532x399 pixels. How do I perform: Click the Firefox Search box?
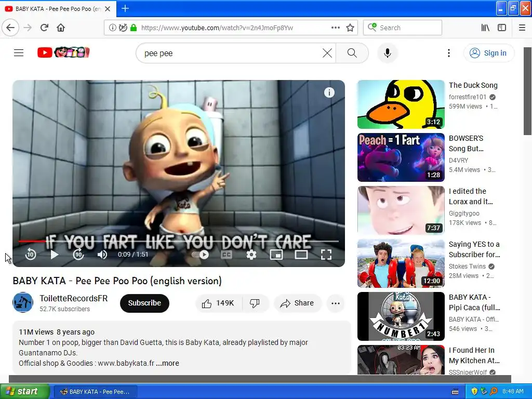pos(403,28)
